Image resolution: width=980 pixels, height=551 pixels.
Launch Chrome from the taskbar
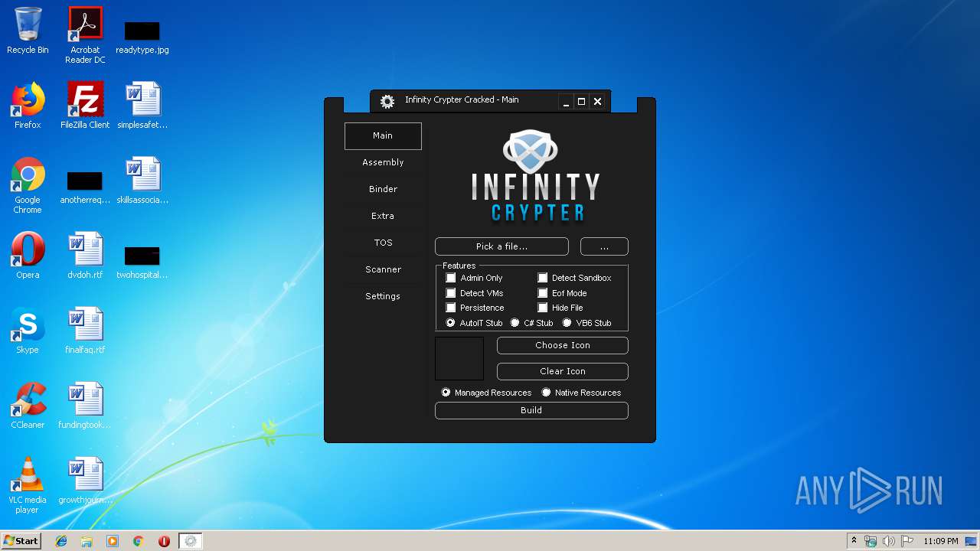(139, 541)
